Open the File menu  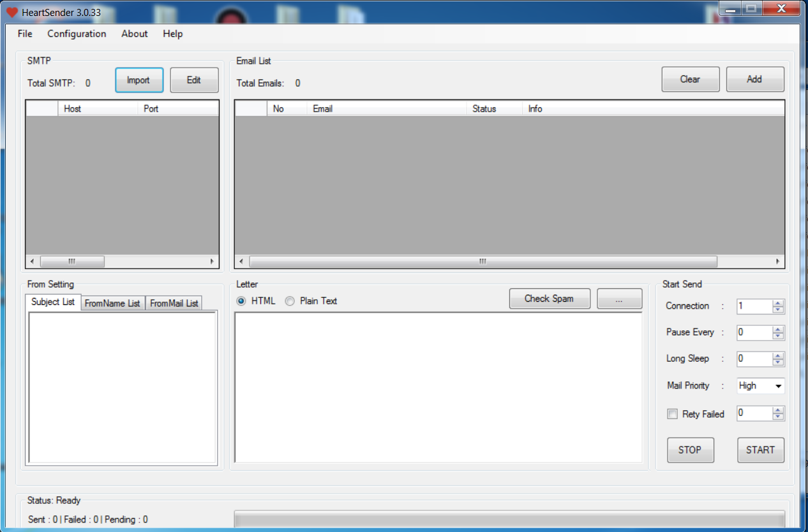[25, 34]
